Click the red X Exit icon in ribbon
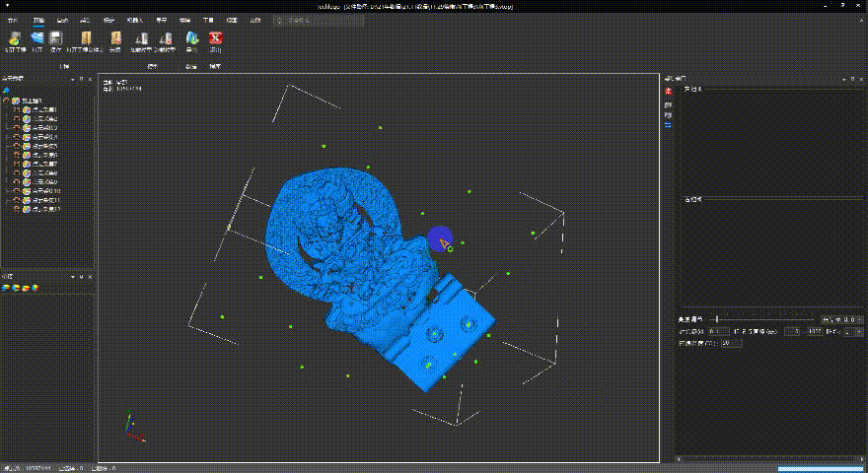 215,39
